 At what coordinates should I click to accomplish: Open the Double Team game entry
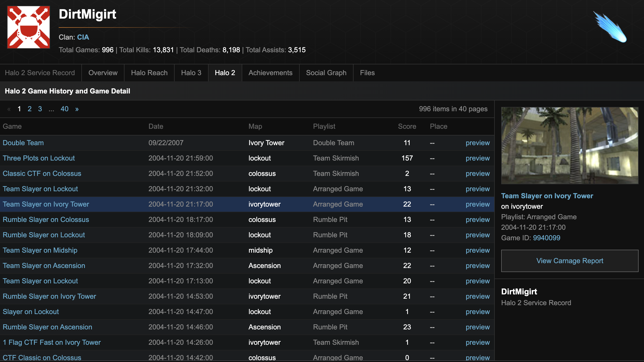tap(23, 143)
